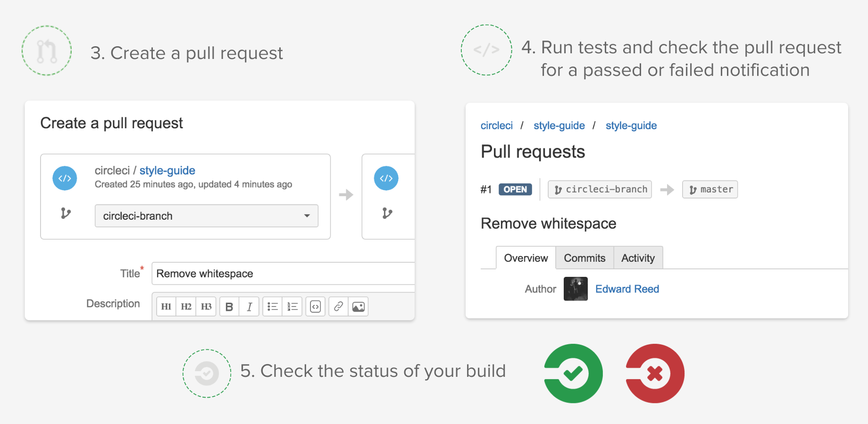Click the circleci breadcrumb link
This screenshot has height=424, width=868.
point(496,125)
